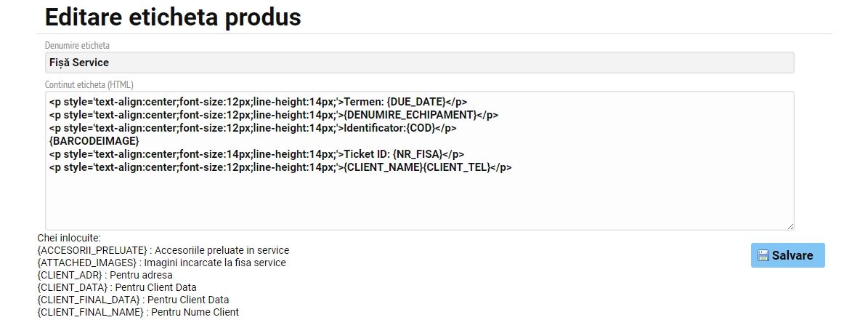Viewport: 868px width, 320px height.
Task: Place cursor on the Termen: {DUE_DATE} line
Action: (x=258, y=102)
